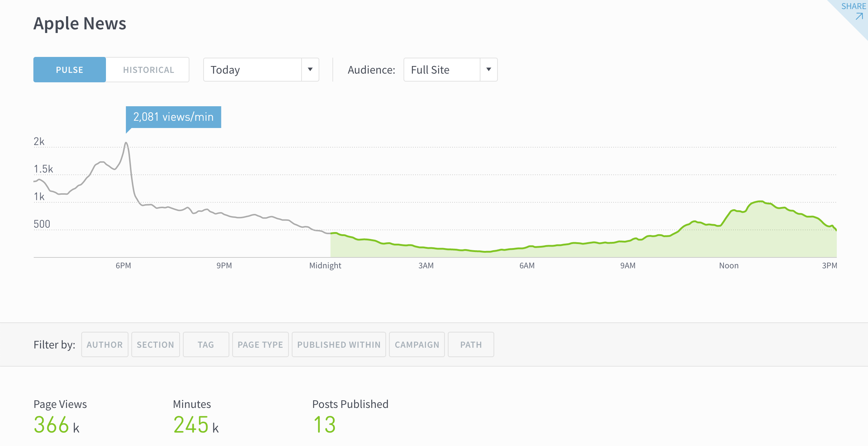Click the 3PM axis label
The image size is (868, 446).
click(x=830, y=265)
